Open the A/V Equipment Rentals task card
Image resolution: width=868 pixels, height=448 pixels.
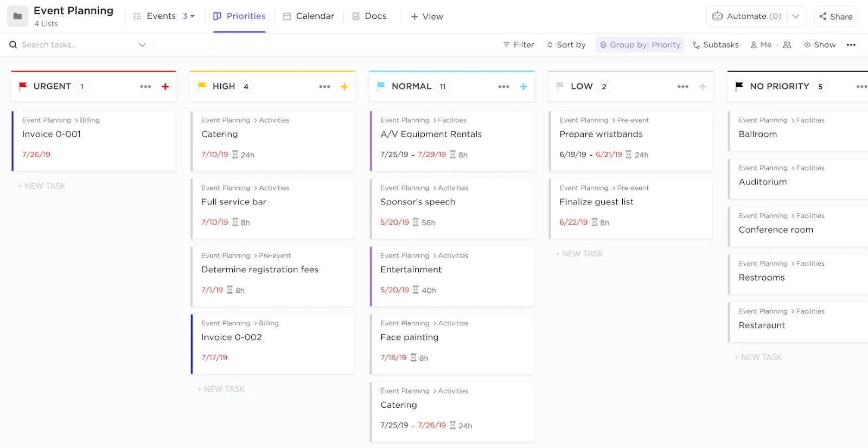[452, 141]
